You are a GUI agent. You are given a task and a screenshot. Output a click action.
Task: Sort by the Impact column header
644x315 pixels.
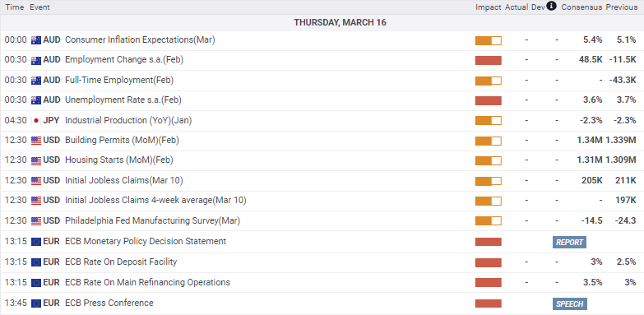tap(489, 7)
